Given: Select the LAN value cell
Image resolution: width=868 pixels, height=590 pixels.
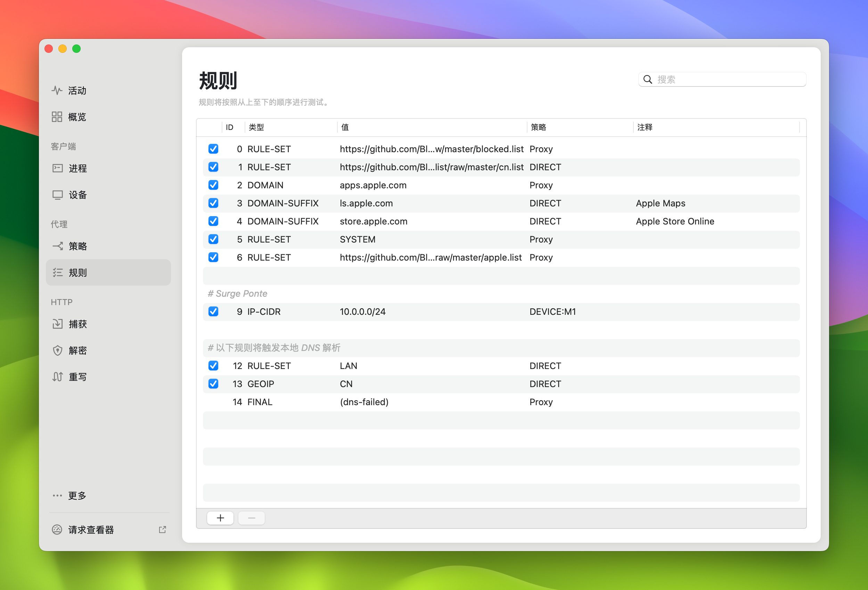Looking at the screenshot, I should pyautogui.click(x=349, y=366).
